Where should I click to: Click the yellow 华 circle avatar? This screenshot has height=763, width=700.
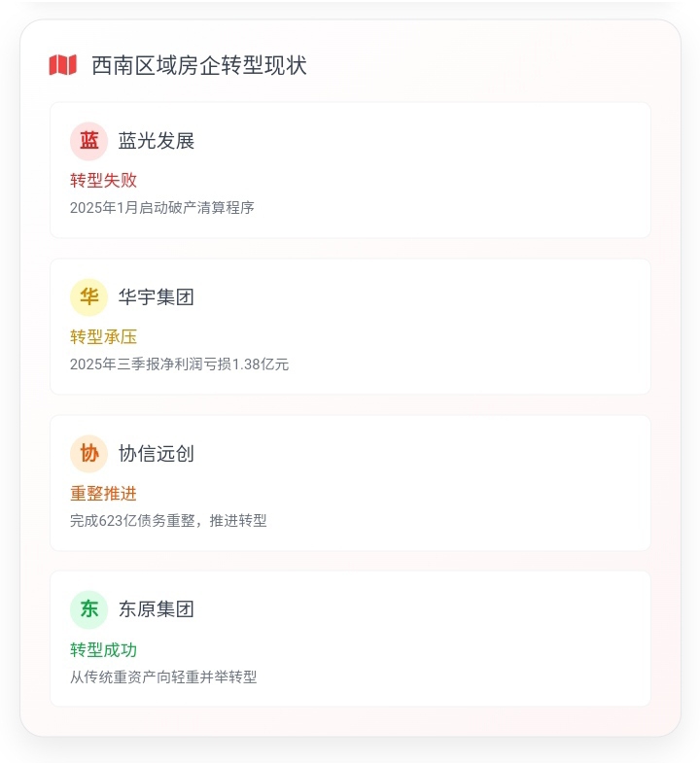click(x=88, y=297)
